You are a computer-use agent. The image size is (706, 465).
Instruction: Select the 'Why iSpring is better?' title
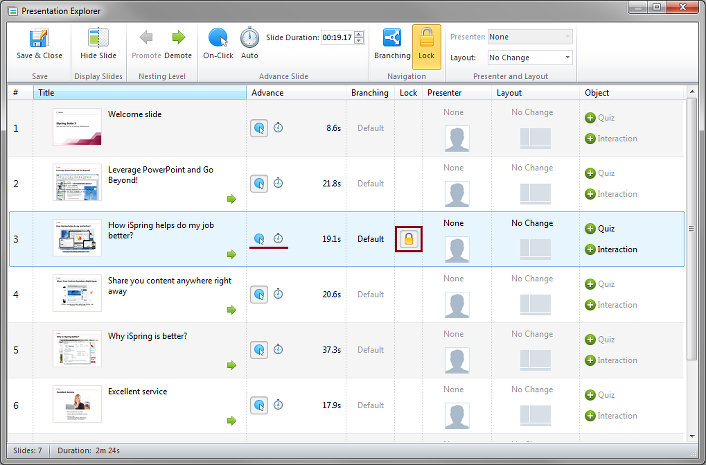(x=148, y=336)
